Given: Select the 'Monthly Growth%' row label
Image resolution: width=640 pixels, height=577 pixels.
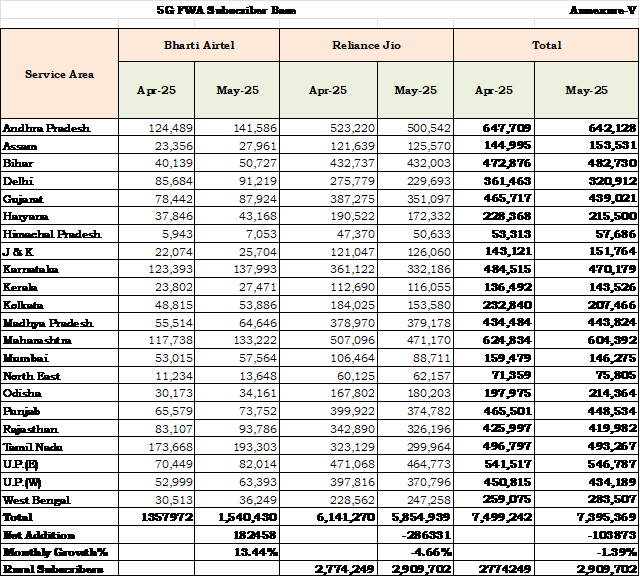Looking at the screenshot, I should click(55, 553).
